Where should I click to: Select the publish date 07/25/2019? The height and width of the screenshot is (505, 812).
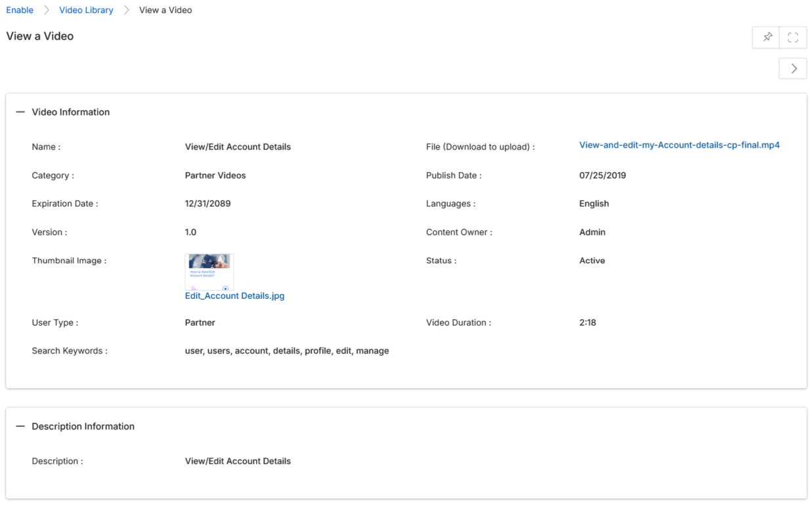[603, 175]
